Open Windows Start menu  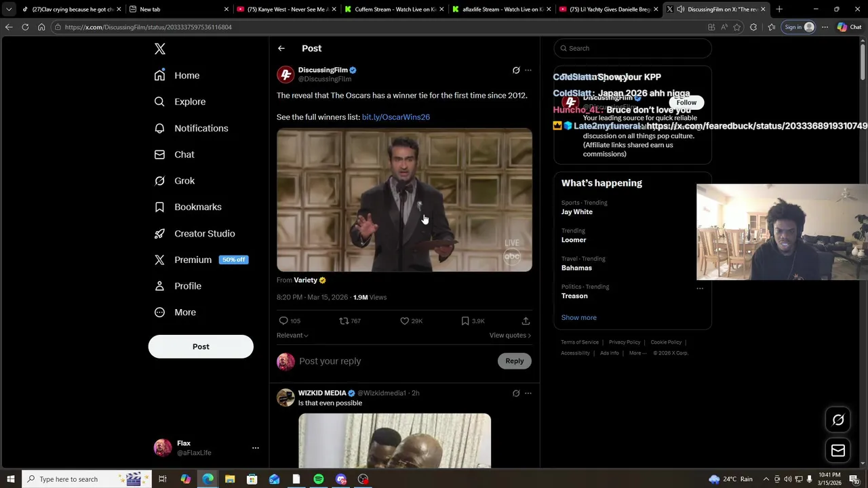tap(10, 479)
